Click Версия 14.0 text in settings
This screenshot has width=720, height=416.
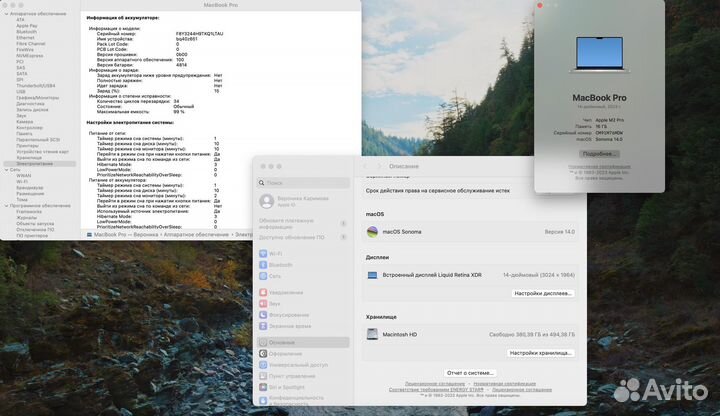[x=559, y=232]
